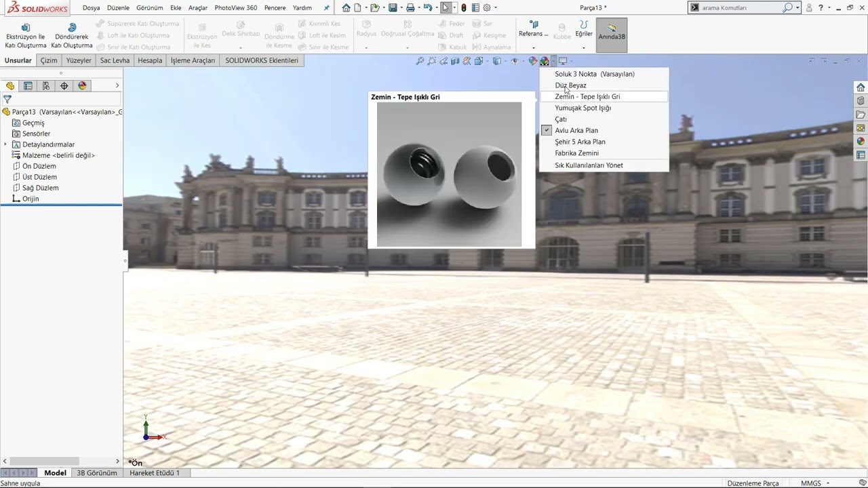Image resolution: width=868 pixels, height=488 pixels.
Task: Click the Apply Scene icon
Action: click(x=545, y=61)
